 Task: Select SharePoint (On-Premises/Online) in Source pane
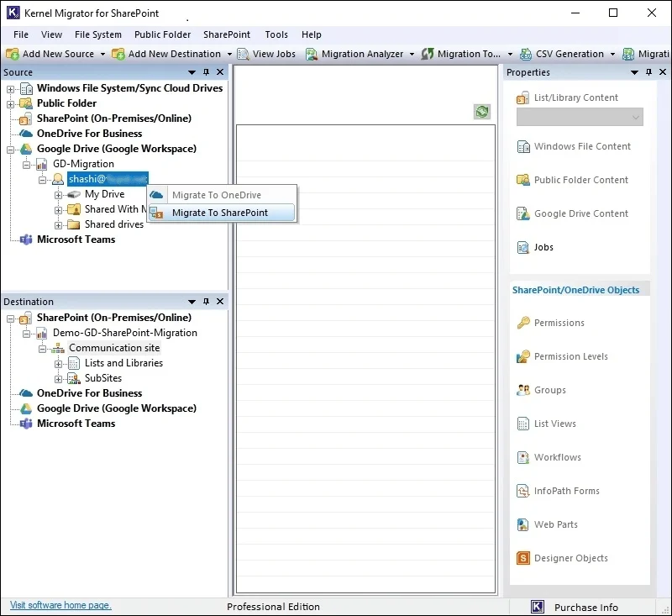[114, 118]
